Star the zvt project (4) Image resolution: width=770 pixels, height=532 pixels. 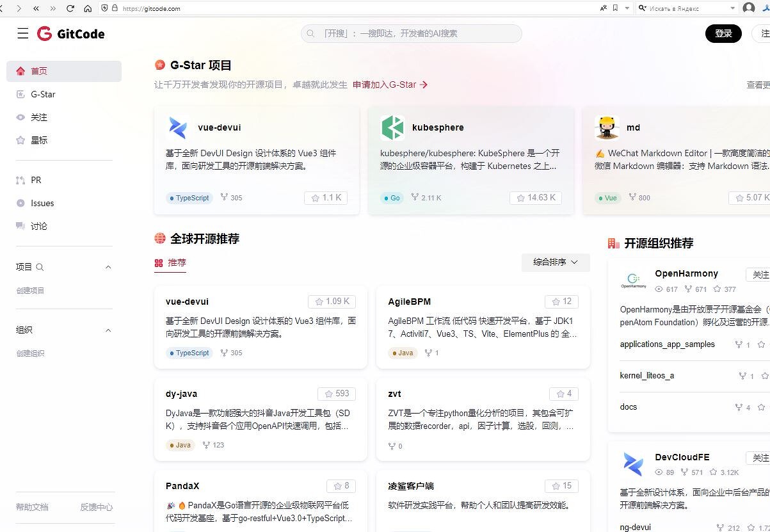(x=563, y=394)
